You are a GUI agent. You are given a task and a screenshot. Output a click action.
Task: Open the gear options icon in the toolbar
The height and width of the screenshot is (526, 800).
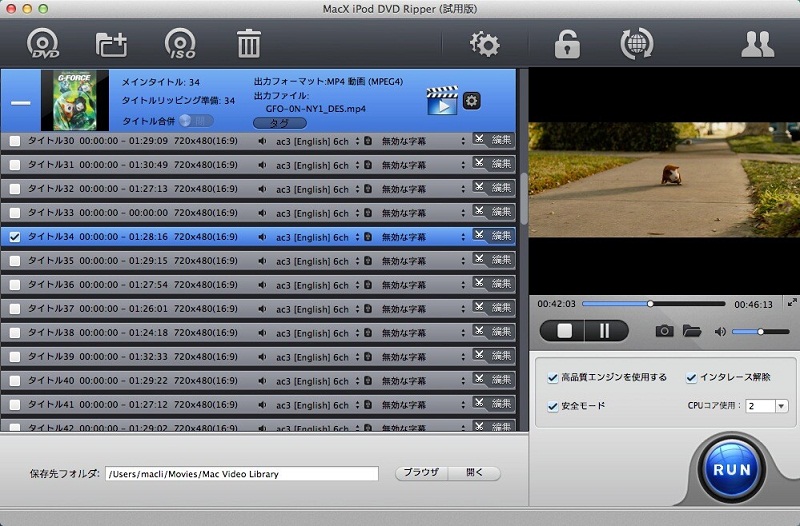(484, 44)
